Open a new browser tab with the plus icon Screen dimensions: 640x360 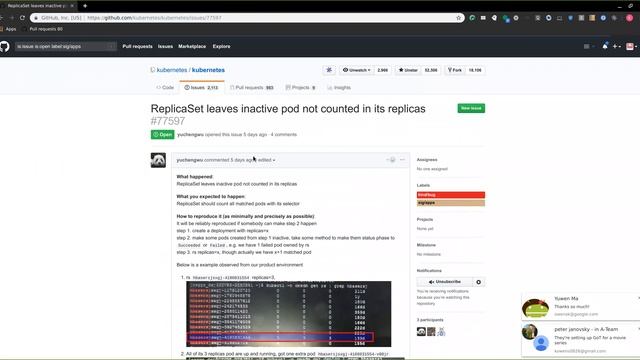[85, 6]
